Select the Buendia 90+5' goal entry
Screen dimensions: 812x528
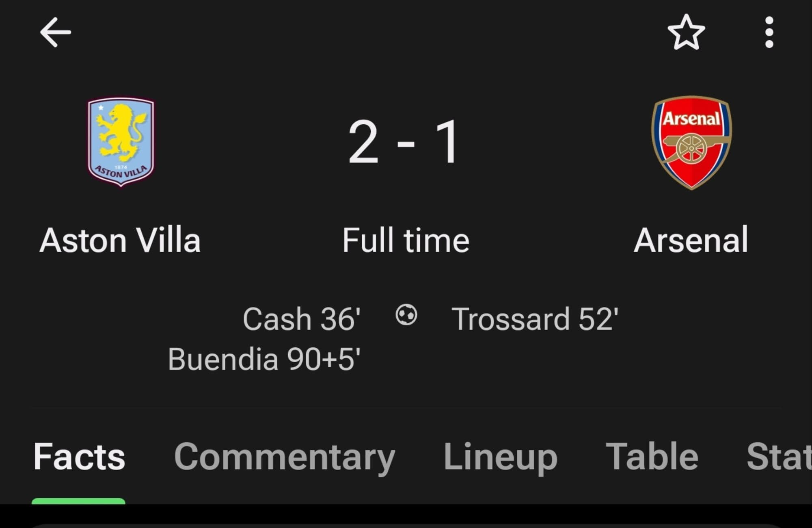pos(264,359)
